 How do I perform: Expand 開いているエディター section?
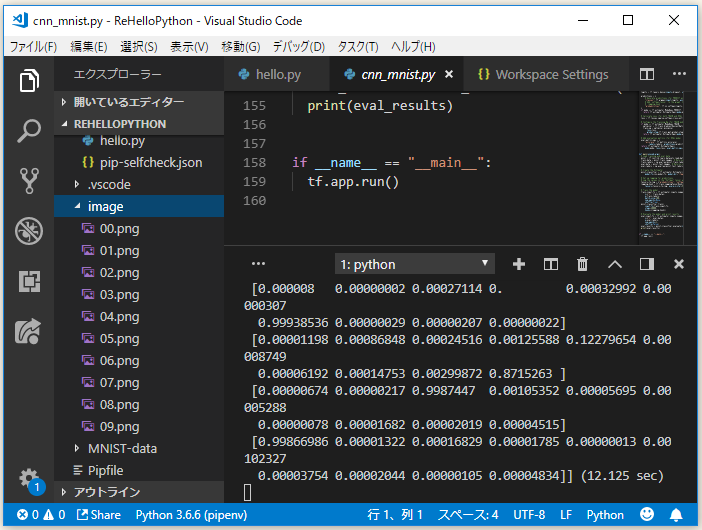pyautogui.click(x=139, y=102)
